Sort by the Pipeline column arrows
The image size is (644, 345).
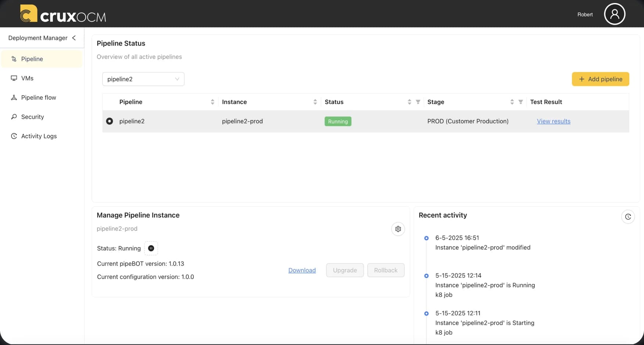tap(212, 102)
